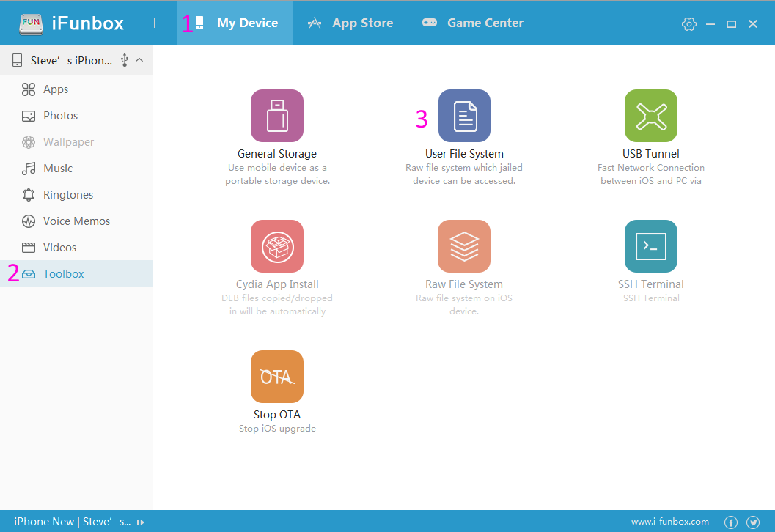This screenshot has width=775, height=532.
Task: Click the iFunbox title text
Action: [x=87, y=23]
